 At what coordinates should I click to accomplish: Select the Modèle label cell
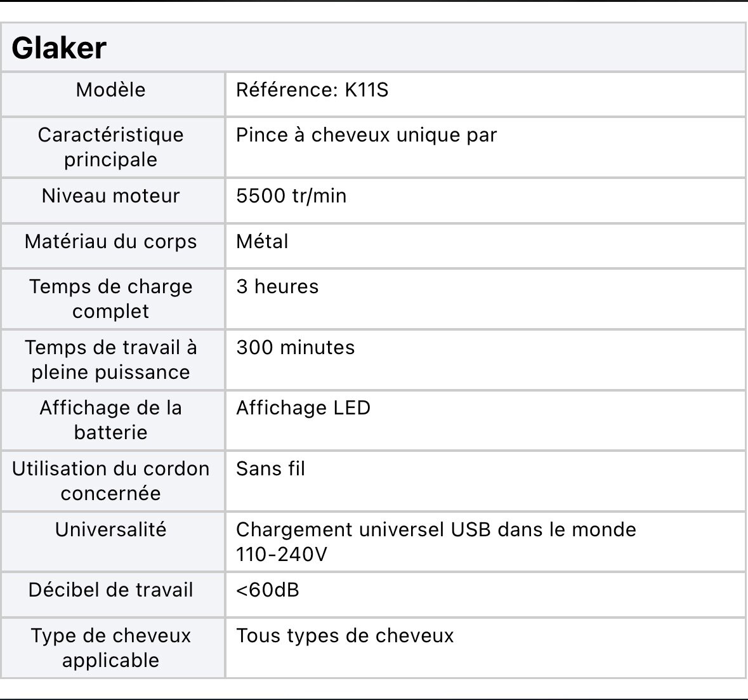tap(111, 90)
